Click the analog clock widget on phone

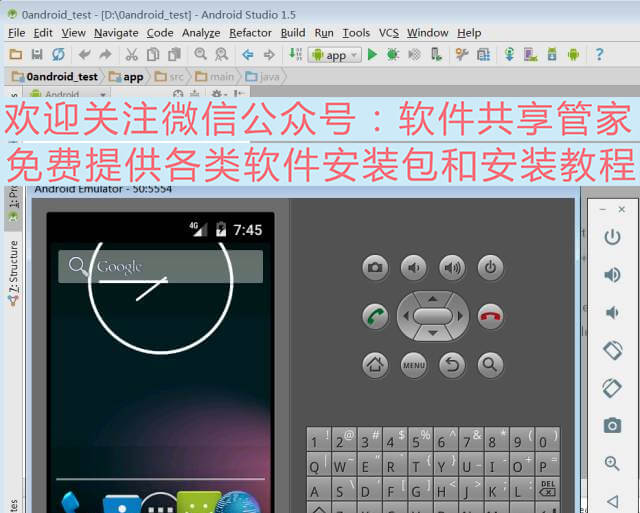tap(161, 298)
